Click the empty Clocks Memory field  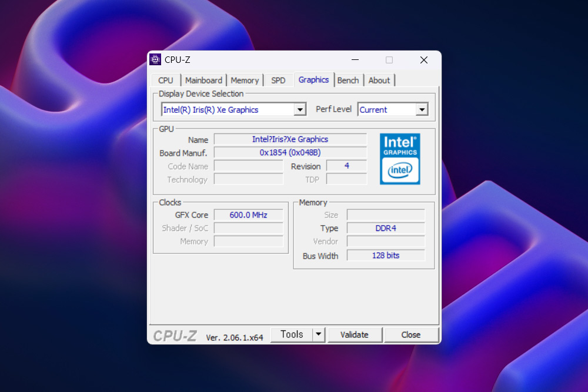point(249,242)
